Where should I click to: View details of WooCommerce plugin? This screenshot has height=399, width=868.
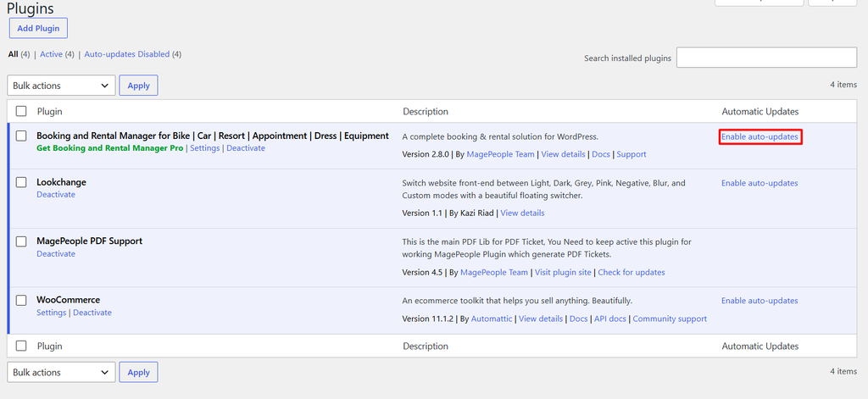(x=541, y=319)
